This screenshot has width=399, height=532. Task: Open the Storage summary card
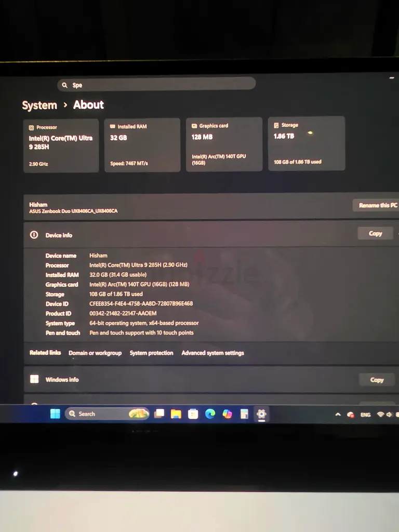(x=307, y=143)
